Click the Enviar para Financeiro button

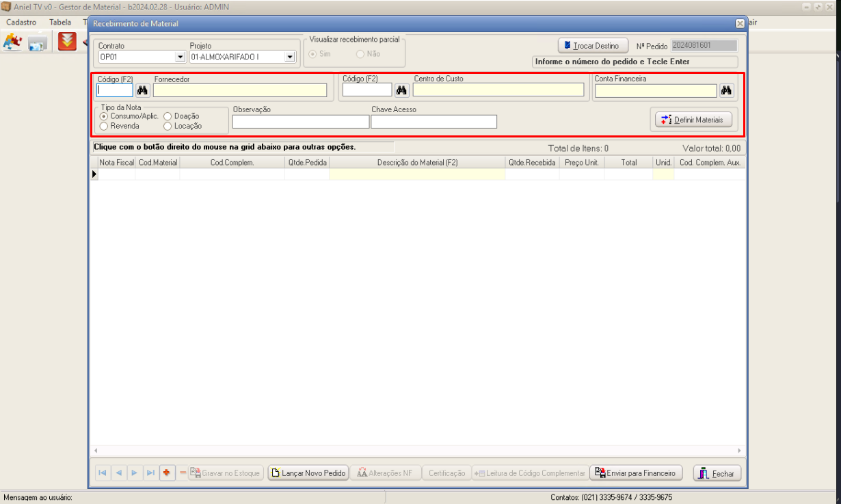[636, 473]
